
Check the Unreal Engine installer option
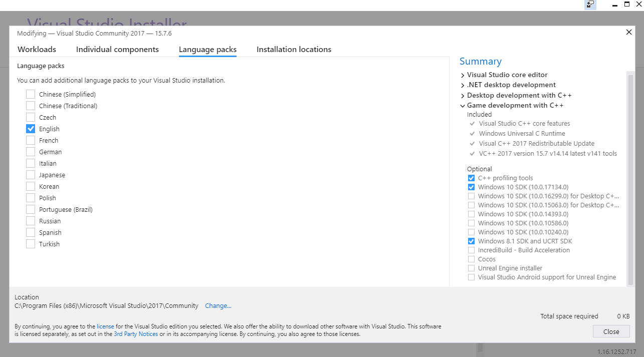[471, 268]
